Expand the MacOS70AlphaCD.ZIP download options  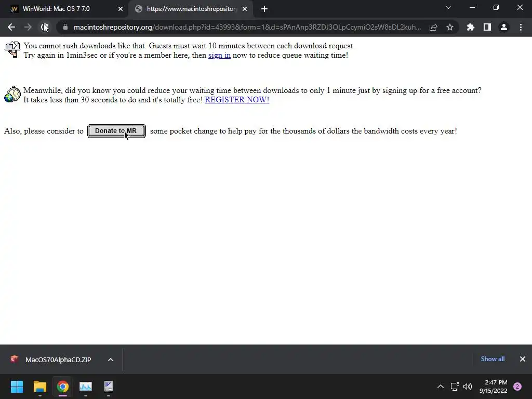(111, 360)
